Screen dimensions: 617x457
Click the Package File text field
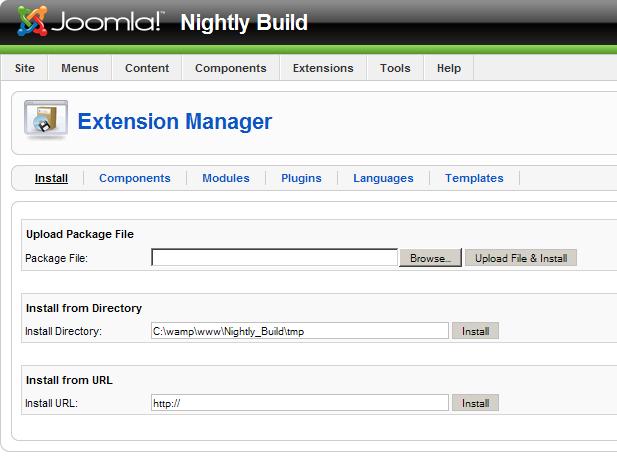click(x=275, y=258)
